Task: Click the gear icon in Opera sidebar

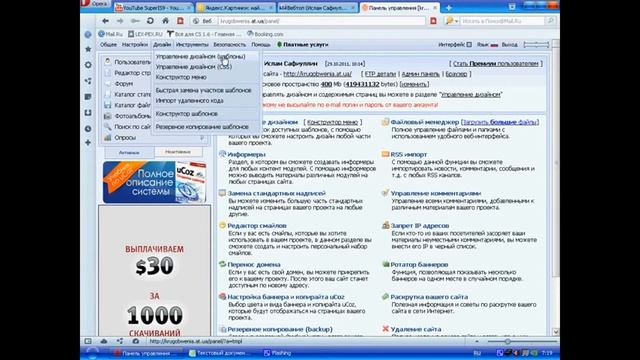Action: point(88,65)
